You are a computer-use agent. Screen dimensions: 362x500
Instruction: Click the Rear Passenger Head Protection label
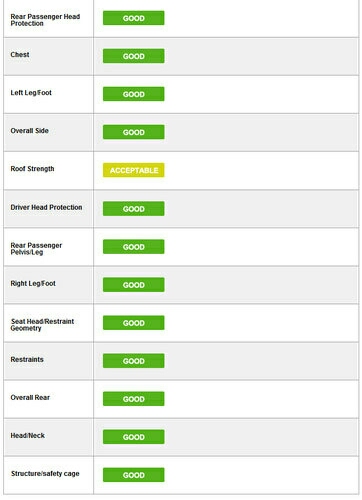(45, 20)
